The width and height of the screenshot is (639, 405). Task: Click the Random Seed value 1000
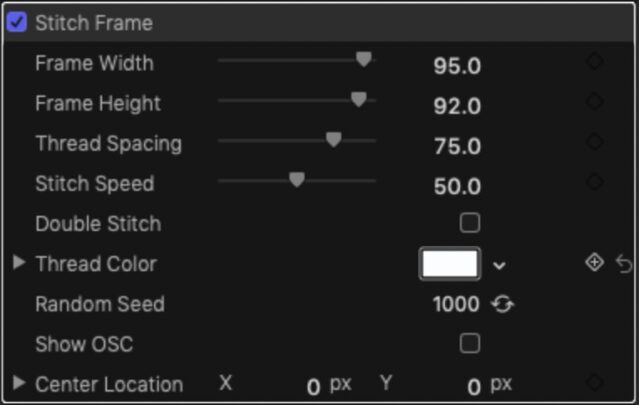coord(456,305)
